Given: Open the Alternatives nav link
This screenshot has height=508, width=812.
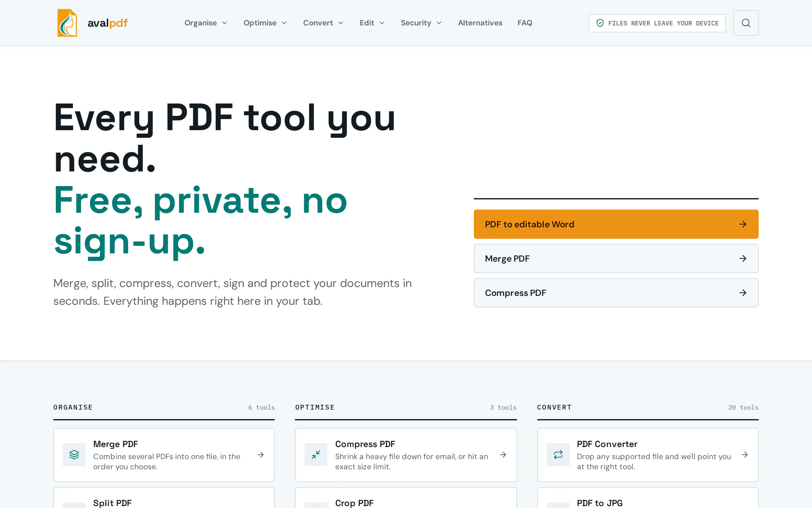Looking at the screenshot, I should 480,23.
